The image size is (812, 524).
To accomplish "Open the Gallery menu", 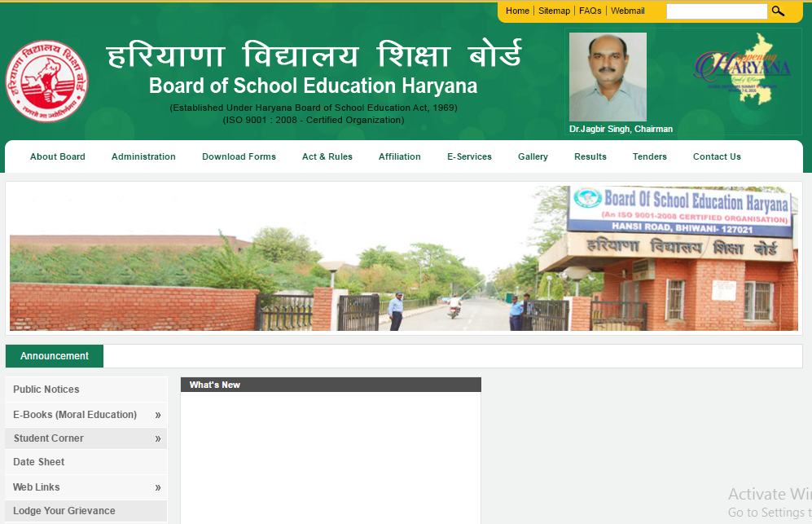I will click(533, 156).
